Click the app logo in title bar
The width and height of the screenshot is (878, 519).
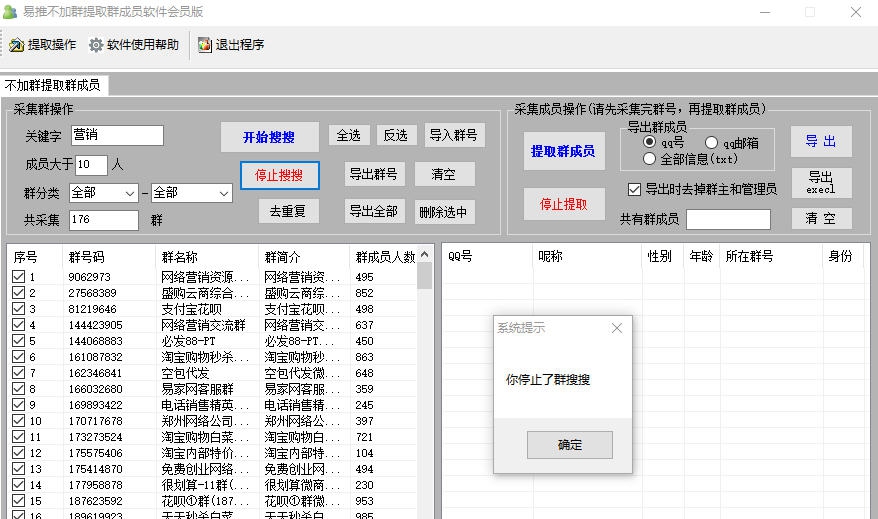(10, 12)
